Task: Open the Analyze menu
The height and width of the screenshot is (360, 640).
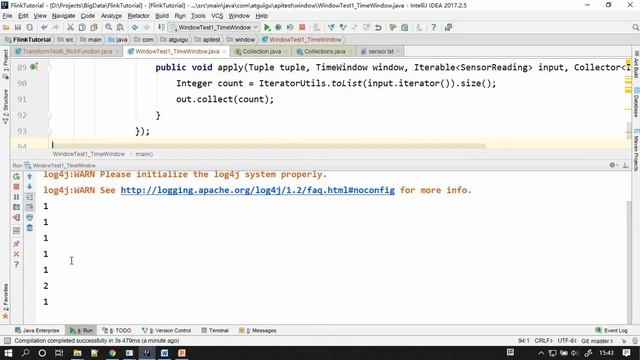Action: click(x=111, y=16)
